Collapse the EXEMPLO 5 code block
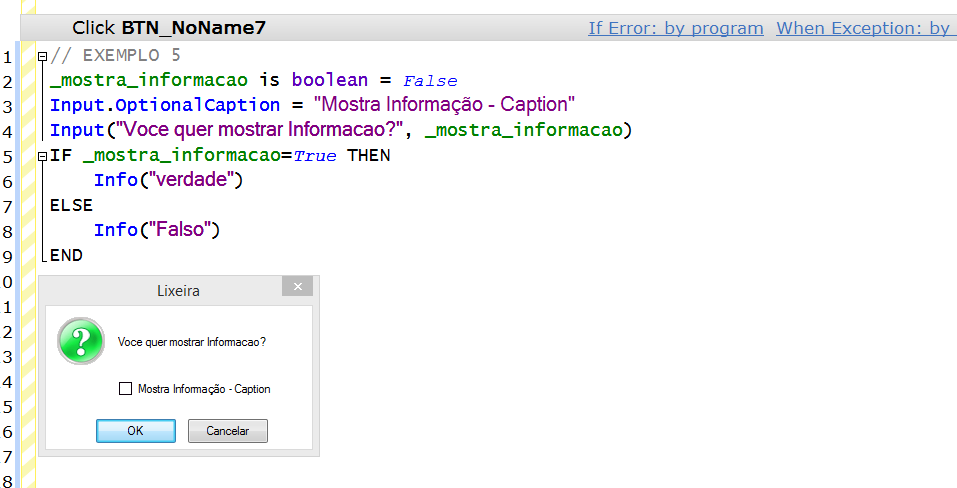This screenshot has height=488, width=957. tap(41, 56)
